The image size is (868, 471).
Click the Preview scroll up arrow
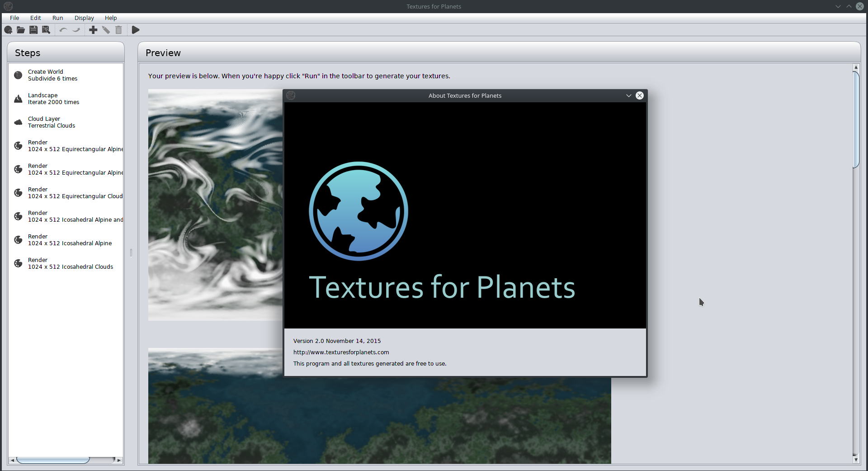[x=856, y=67]
